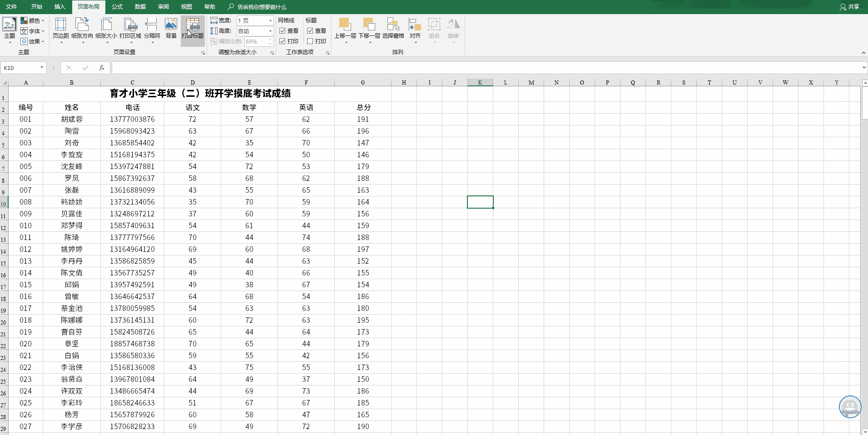Expand the 宽度 width dropdown
Screen dimensions: 868x435
pyautogui.click(x=270, y=20)
